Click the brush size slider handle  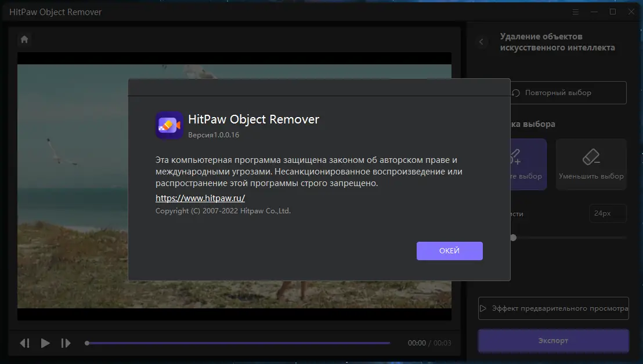click(x=514, y=237)
